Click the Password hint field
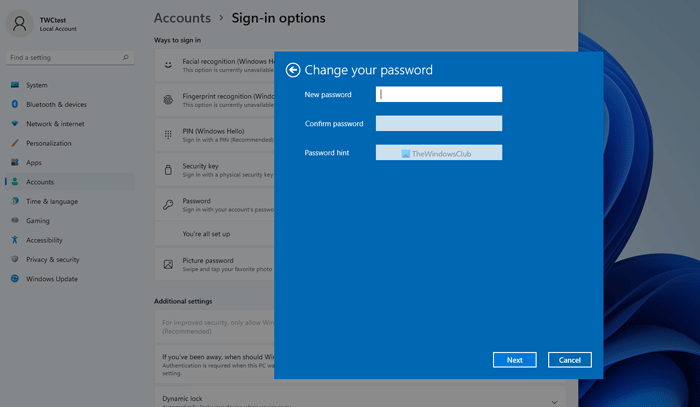 439,153
